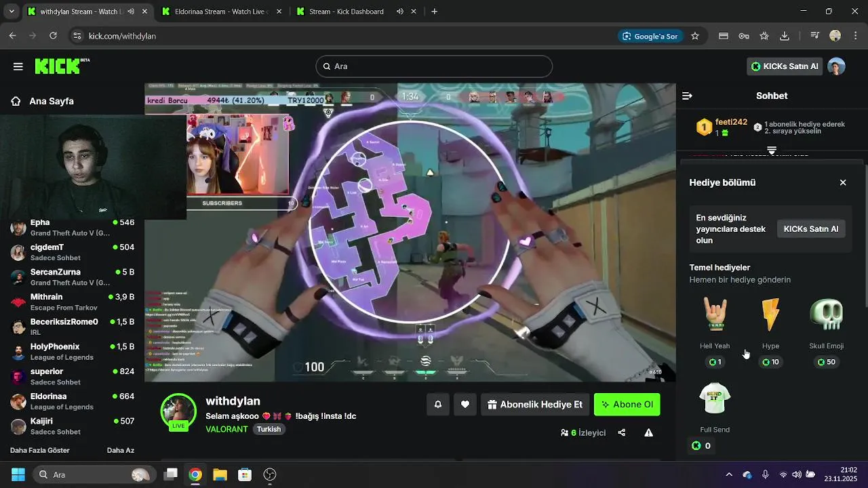Open the Chrome profile avatar
This screenshot has width=868, height=488.
835,36
